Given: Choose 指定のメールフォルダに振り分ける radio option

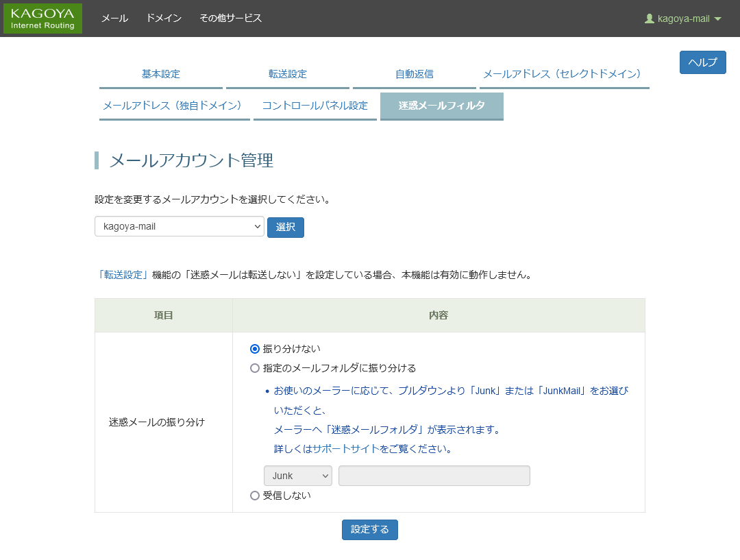Looking at the screenshot, I should point(255,368).
